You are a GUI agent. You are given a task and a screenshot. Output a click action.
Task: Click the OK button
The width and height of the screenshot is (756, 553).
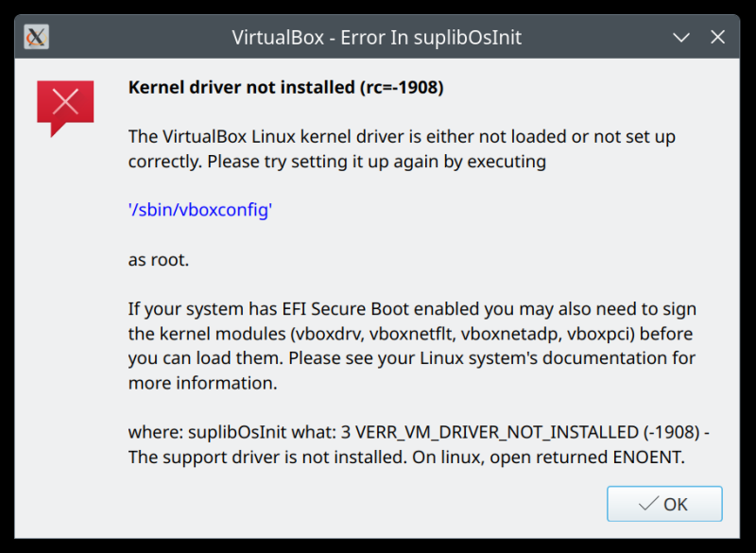pyautogui.click(x=664, y=504)
